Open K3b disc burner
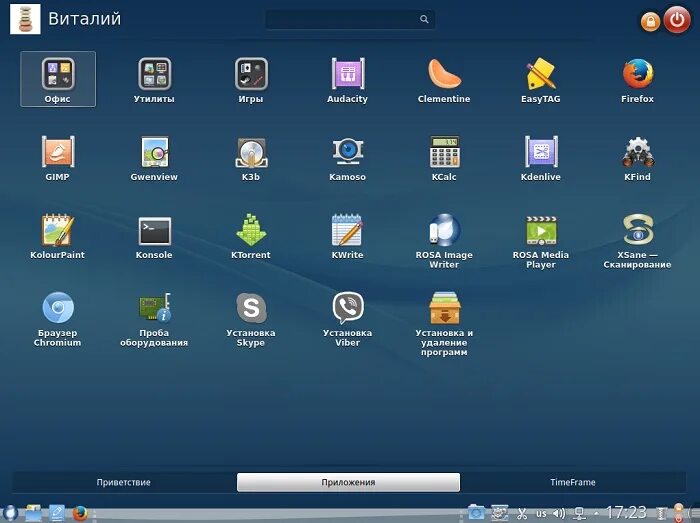The width and height of the screenshot is (700, 523). pyautogui.click(x=251, y=157)
